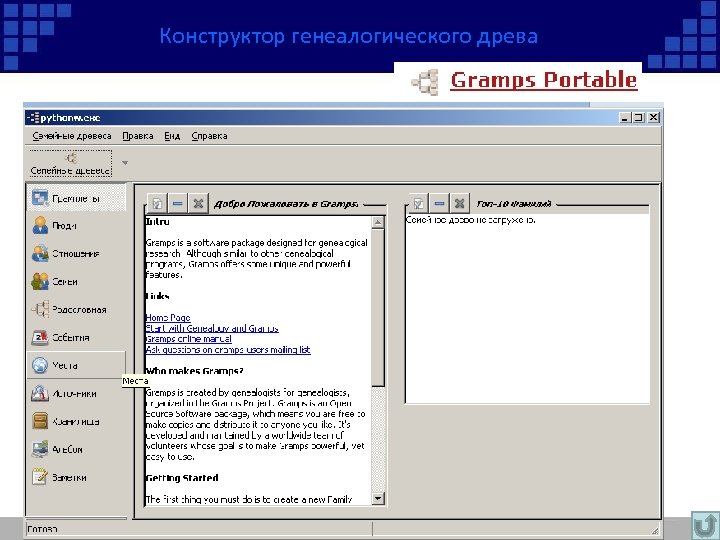
Task: Open Start with Genealogy and Gramps link
Action: (x=212, y=328)
